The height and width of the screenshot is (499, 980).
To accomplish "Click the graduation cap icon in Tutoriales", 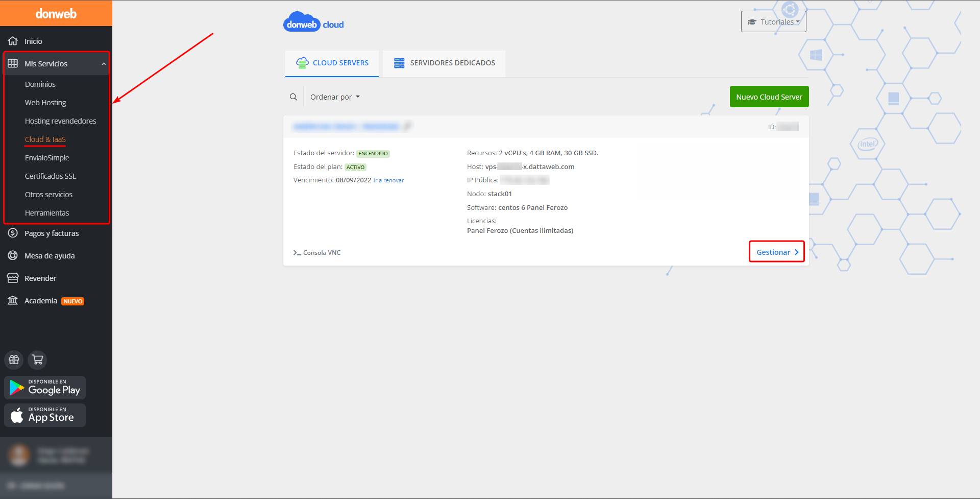I will [752, 22].
